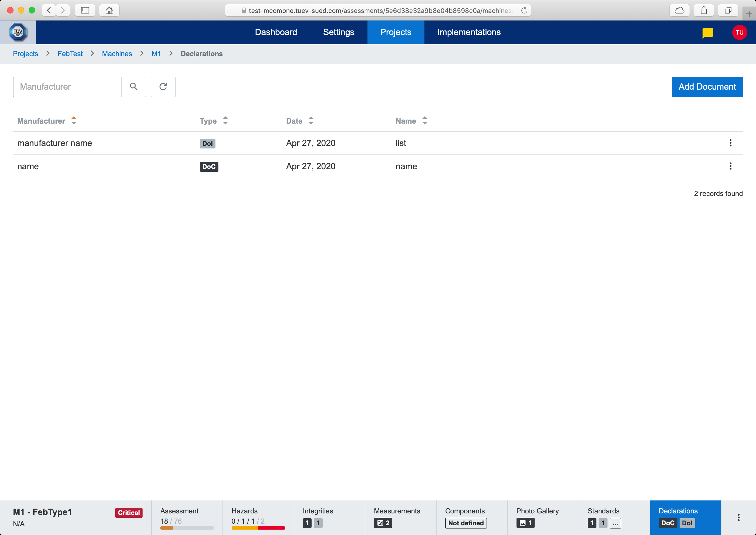The height and width of the screenshot is (535, 756).
Task: Open the Integrities bottom tab
Action: click(329, 517)
